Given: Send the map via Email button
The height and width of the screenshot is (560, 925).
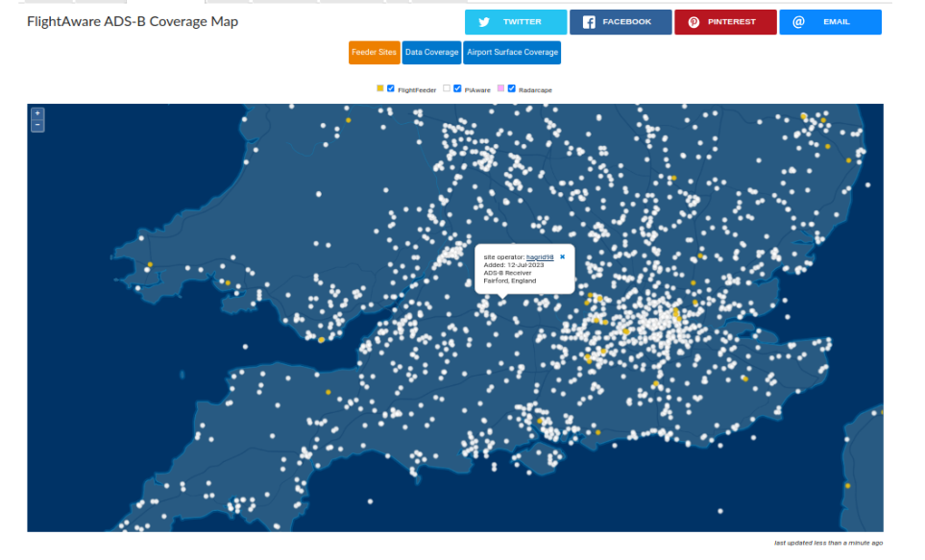Looking at the screenshot, I should 831,22.
